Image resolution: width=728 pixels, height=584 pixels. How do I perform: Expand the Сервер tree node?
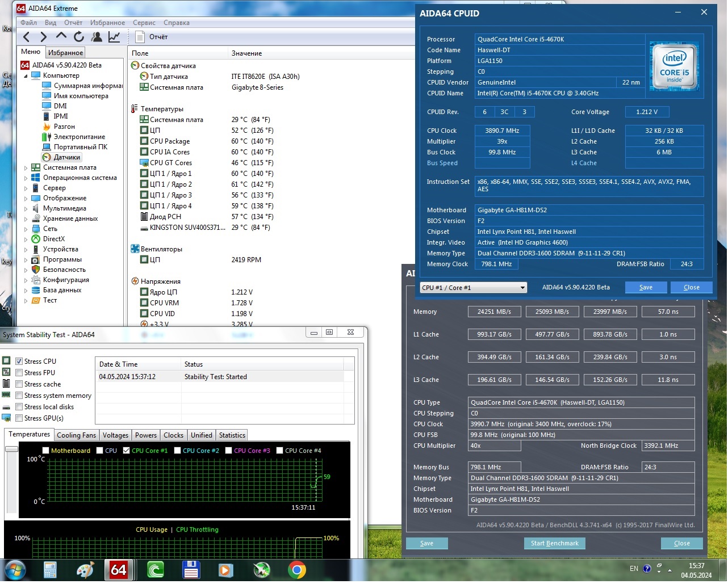pos(26,188)
